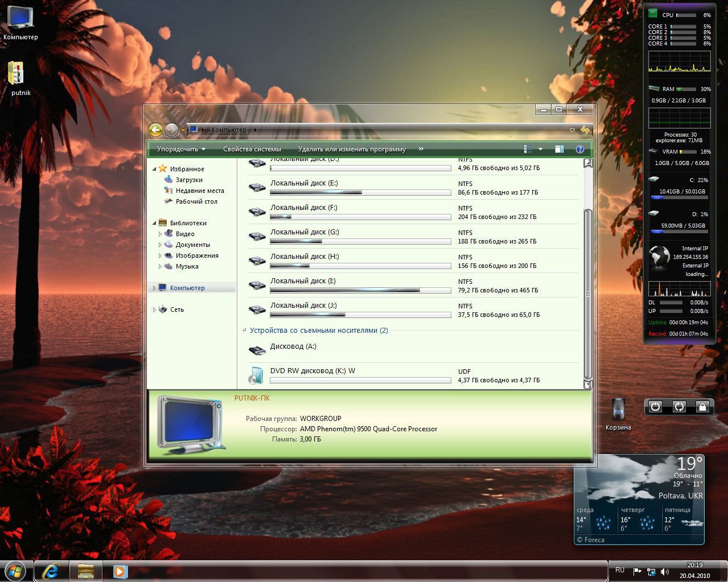Open the Упорядочить menu
The height and width of the screenshot is (582, 728).
pyautogui.click(x=181, y=149)
